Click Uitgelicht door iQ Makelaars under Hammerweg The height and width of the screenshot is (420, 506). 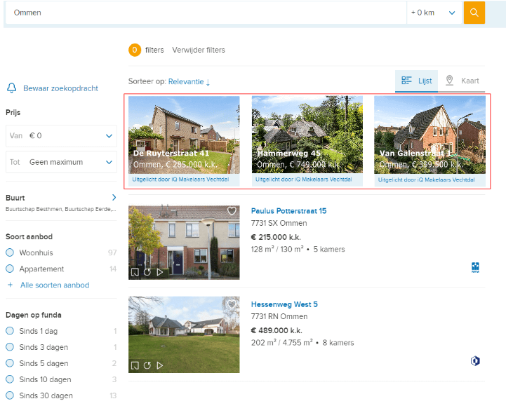304,179
